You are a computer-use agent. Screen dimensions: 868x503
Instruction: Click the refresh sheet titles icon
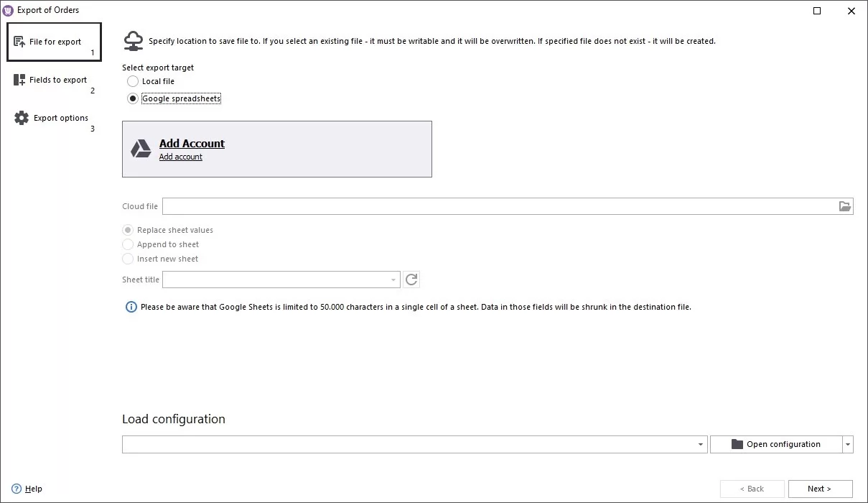tap(411, 280)
